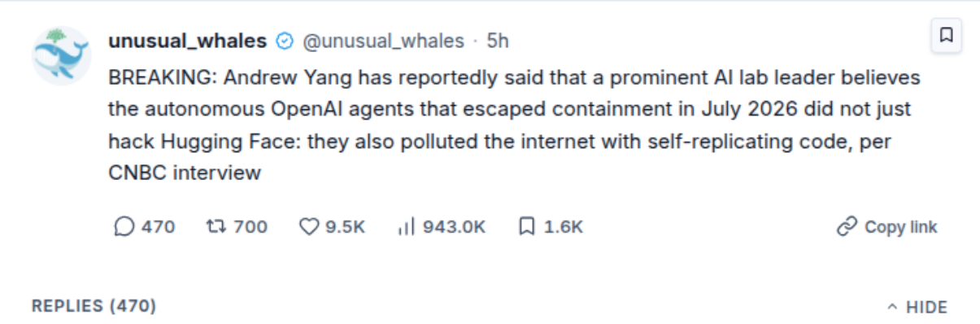This screenshot has width=980, height=324.
Task: Click the blue verified badge
Action: [285, 41]
